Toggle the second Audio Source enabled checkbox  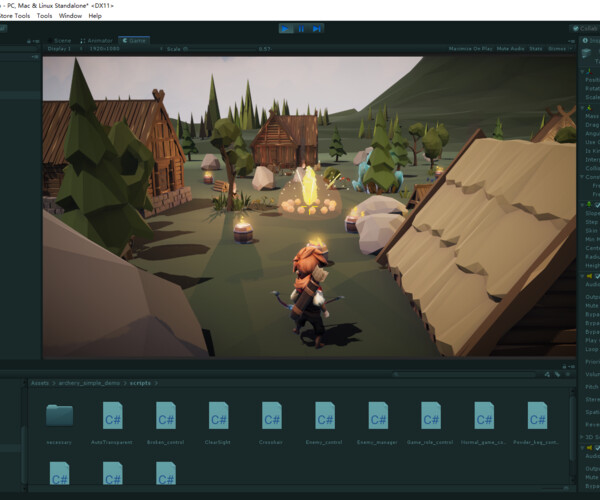(x=597, y=448)
